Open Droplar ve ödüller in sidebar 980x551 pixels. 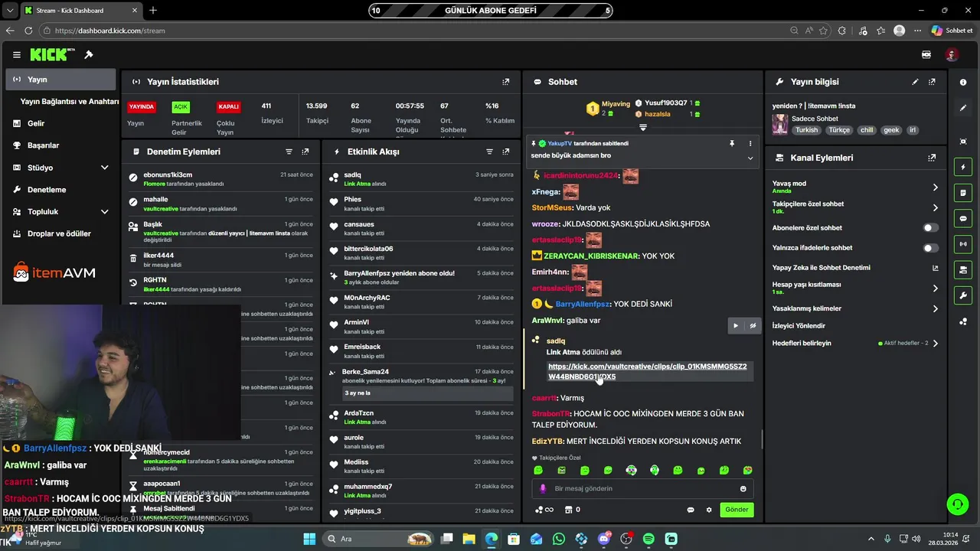pos(60,234)
